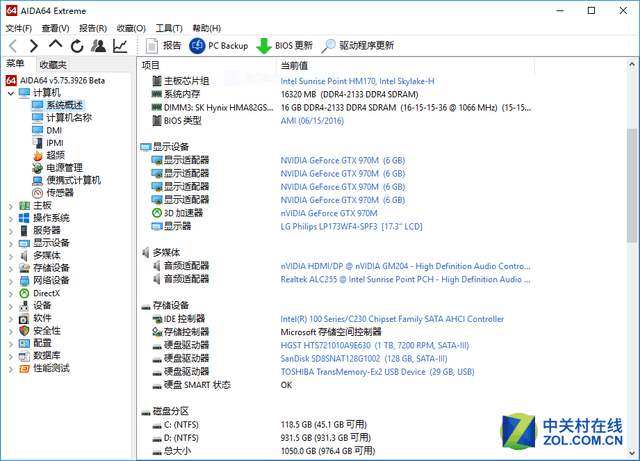Expand the 操作系统 tree node

click(x=11, y=219)
